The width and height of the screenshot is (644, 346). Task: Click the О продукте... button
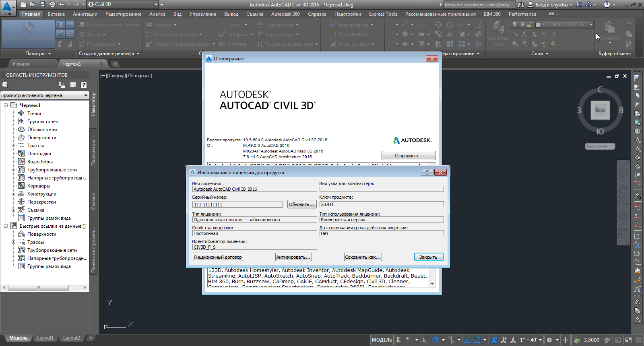(x=409, y=156)
